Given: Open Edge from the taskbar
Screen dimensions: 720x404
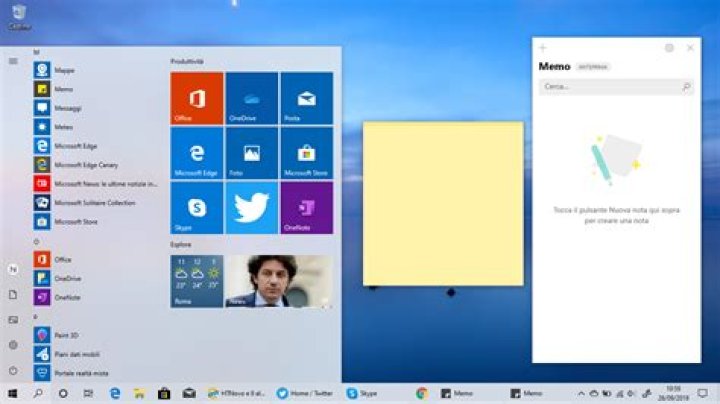Looking at the screenshot, I should pos(114,393).
